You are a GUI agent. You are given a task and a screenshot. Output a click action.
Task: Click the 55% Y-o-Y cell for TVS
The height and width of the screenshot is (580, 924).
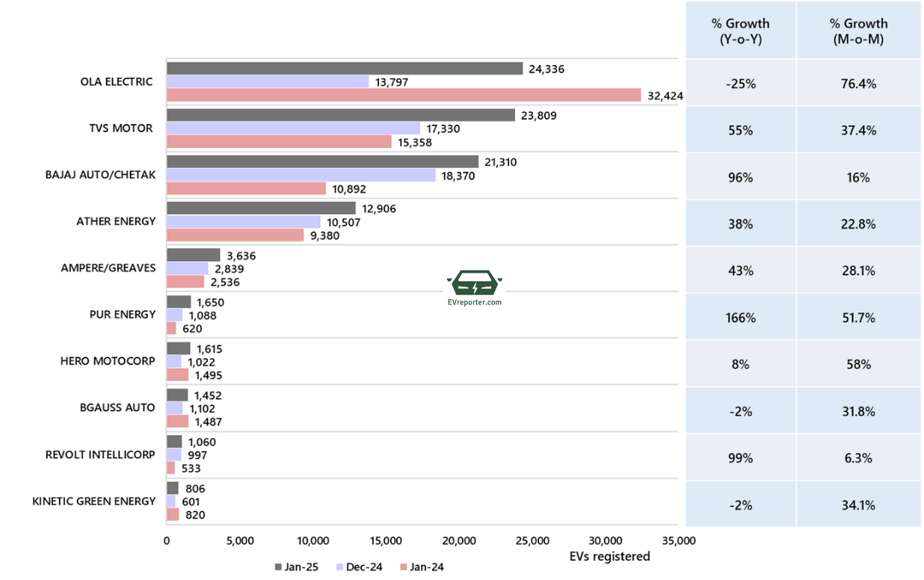(740, 130)
